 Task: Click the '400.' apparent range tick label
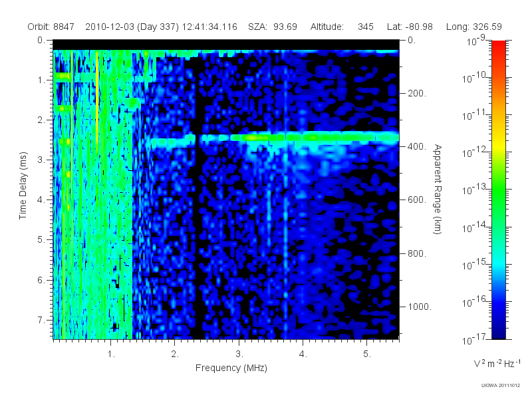(417, 146)
